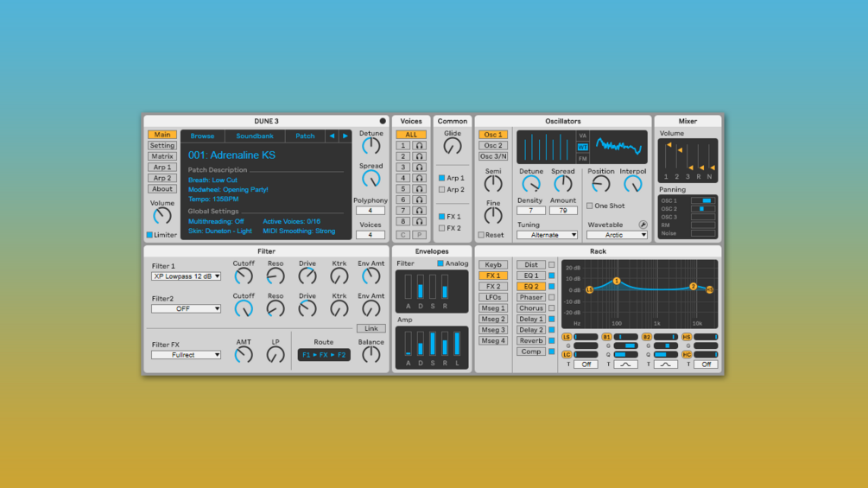Switch to the Matrix page
The height and width of the screenshot is (488, 868).
point(162,156)
